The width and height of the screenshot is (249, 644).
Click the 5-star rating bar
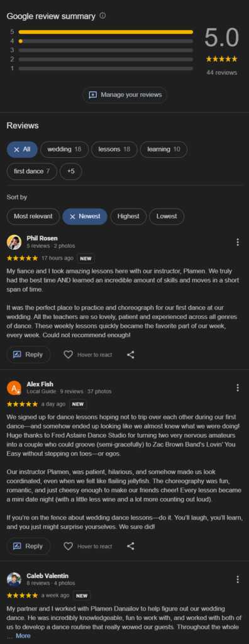(x=106, y=31)
